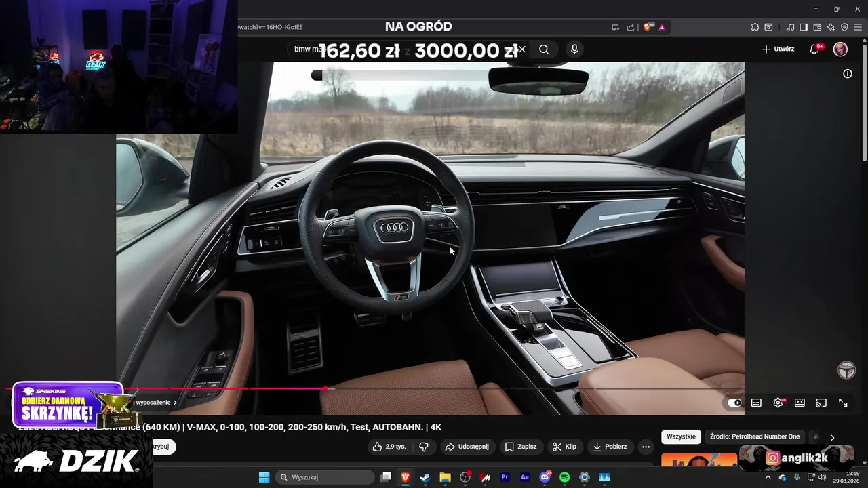The image size is (868, 488).
Task: Click the YouTube search magnifier button
Action: (544, 49)
